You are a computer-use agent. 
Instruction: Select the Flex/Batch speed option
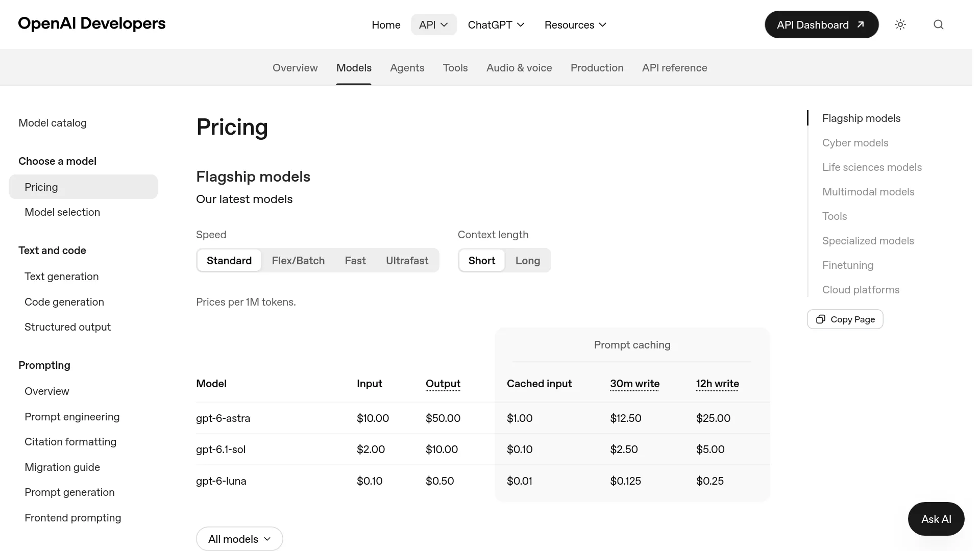[x=298, y=260]
